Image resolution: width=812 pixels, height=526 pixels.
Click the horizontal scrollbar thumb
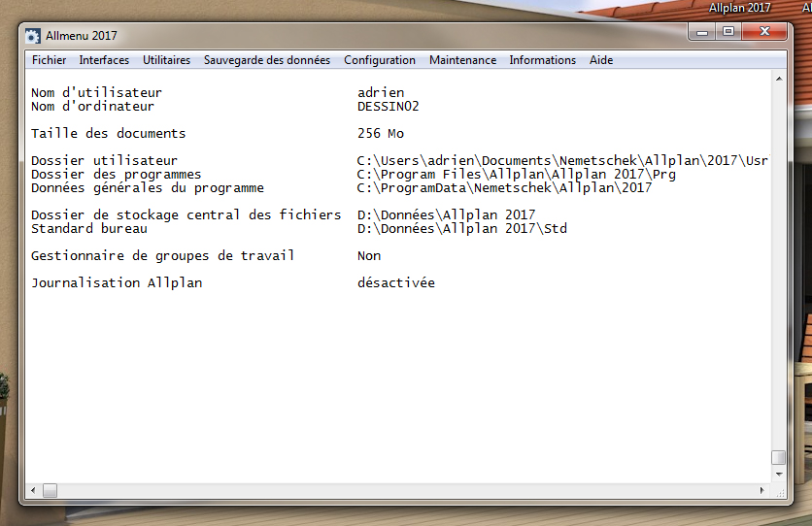coord(50,490)
